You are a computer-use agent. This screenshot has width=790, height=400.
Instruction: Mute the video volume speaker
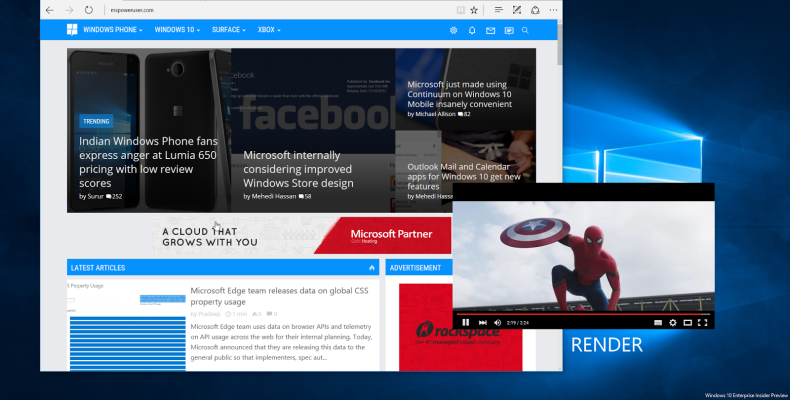pos(497,322)
